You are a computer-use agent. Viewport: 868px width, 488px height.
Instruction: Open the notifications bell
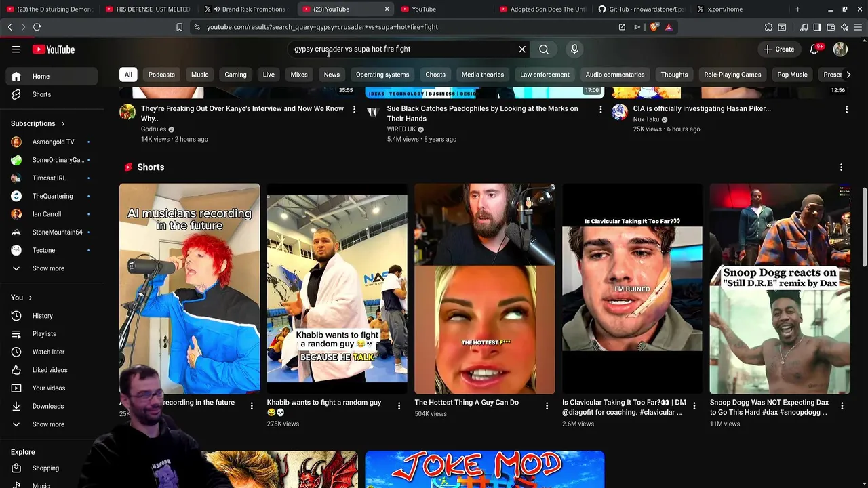[814, 49]
